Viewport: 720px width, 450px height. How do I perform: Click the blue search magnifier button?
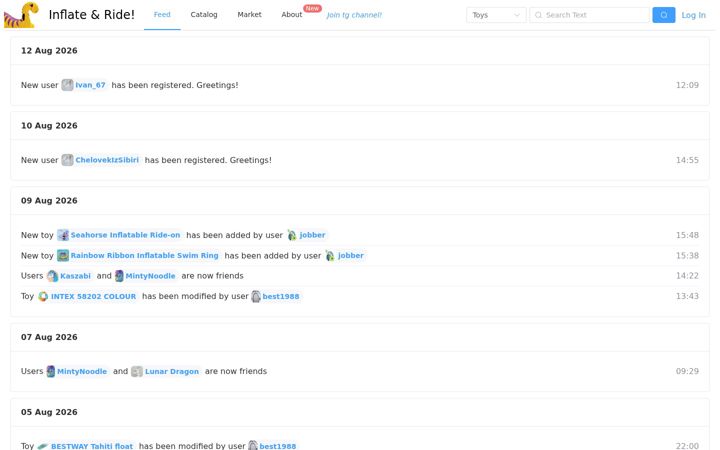tap(664, 15)
